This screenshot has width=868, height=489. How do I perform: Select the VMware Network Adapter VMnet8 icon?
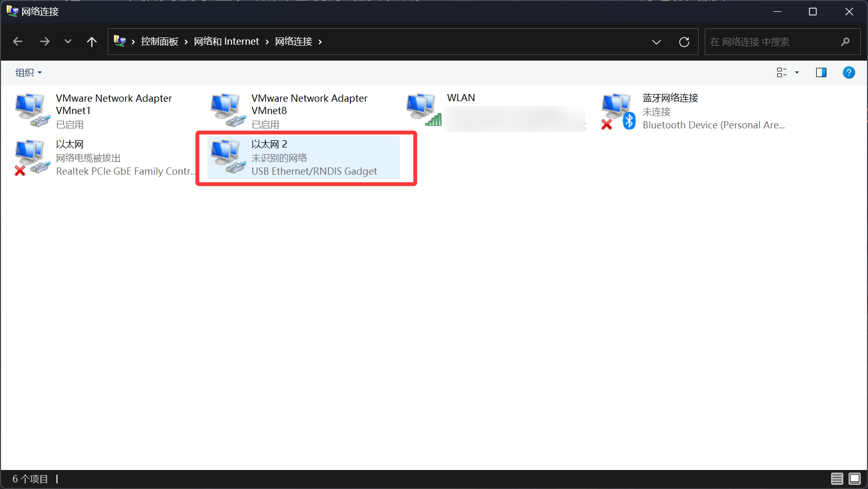coord(227,110)
